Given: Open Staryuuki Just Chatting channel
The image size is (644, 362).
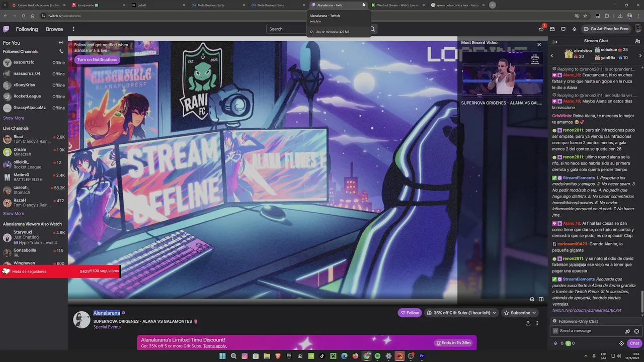Looking at the screenshot, I should click(34, 237).
